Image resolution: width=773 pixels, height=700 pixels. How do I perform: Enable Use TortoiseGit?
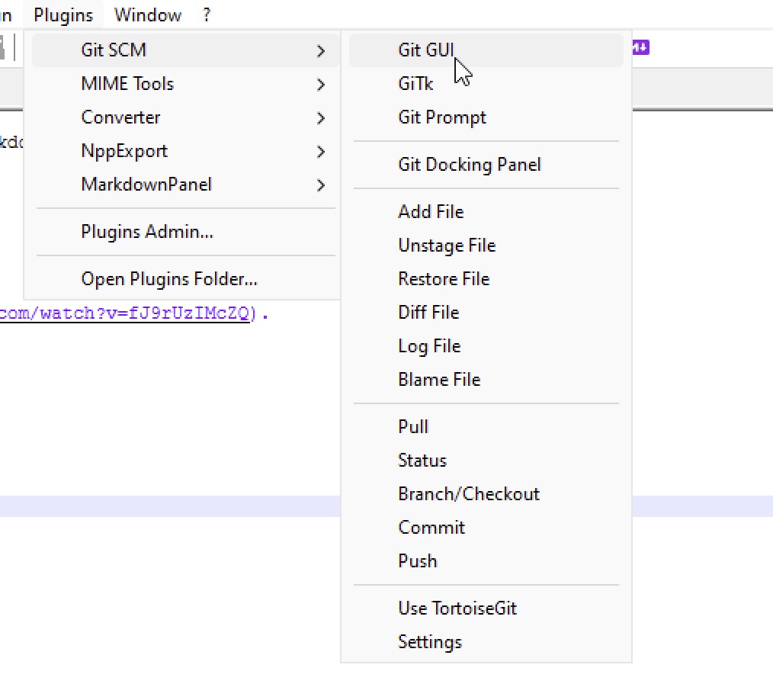[457, 608]
